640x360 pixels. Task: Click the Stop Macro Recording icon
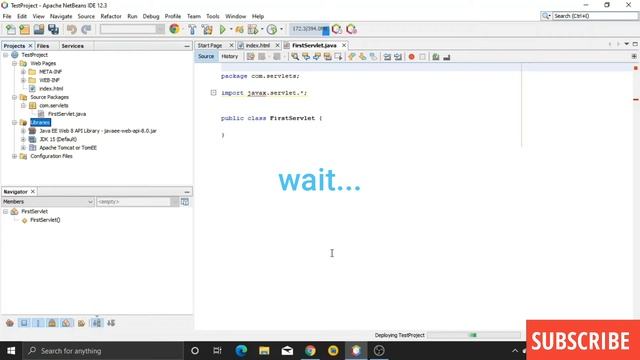[x=422, y=57]
